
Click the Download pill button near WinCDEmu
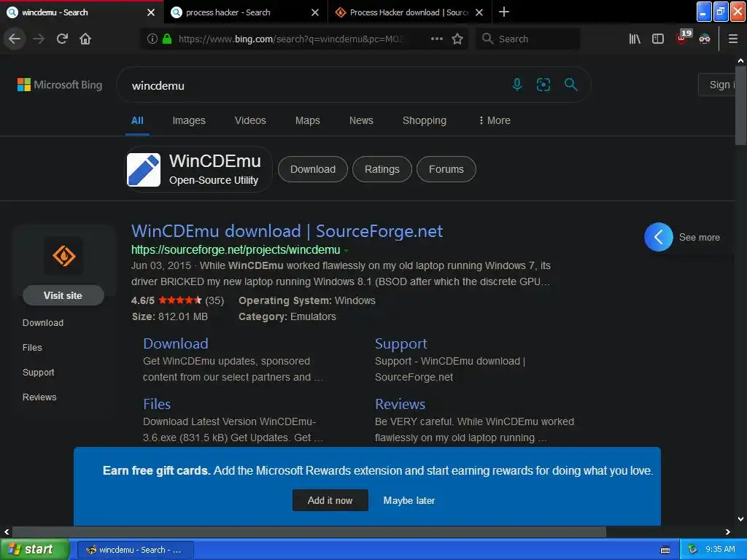[x=312, y=169]
